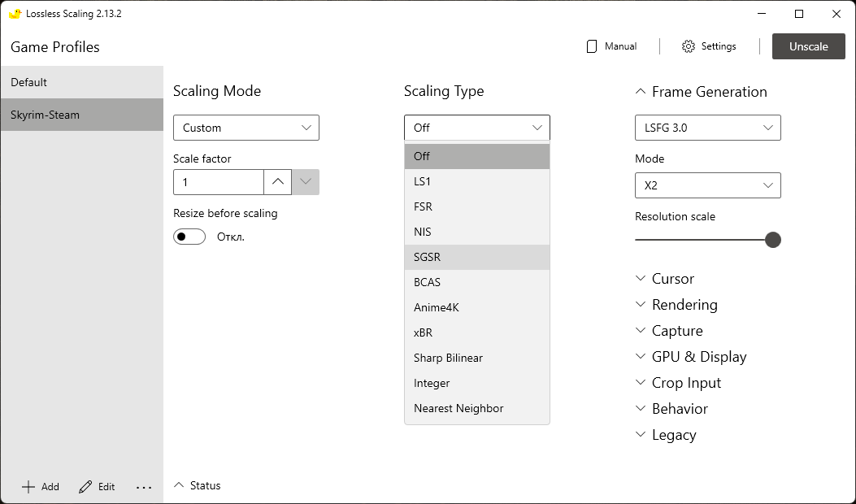Expand the GPU & Display section

click(698, 357)
